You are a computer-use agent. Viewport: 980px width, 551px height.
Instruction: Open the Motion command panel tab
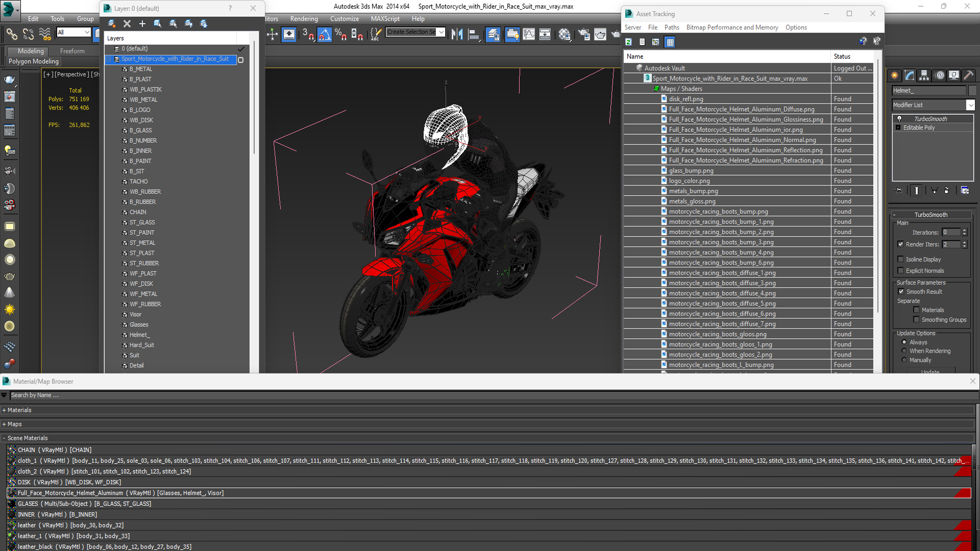[x=939, y=76]
